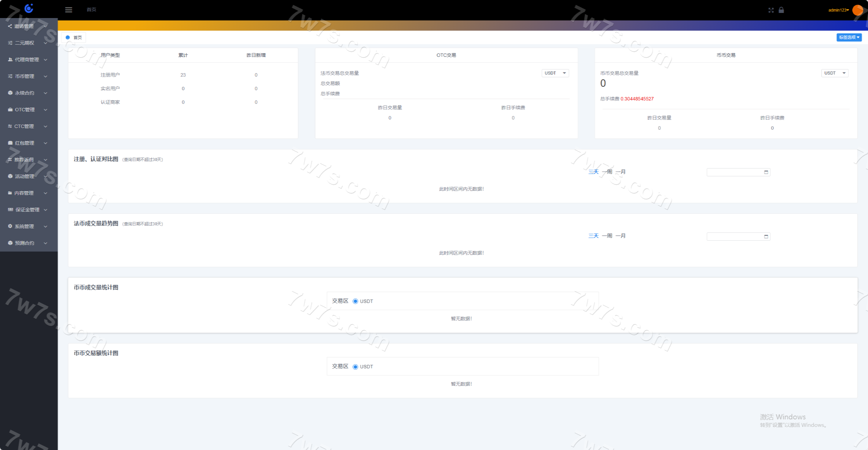Switch to the 首页 tab
The image size is (868, 450).
pyautogui.click(x=74, y=37)
